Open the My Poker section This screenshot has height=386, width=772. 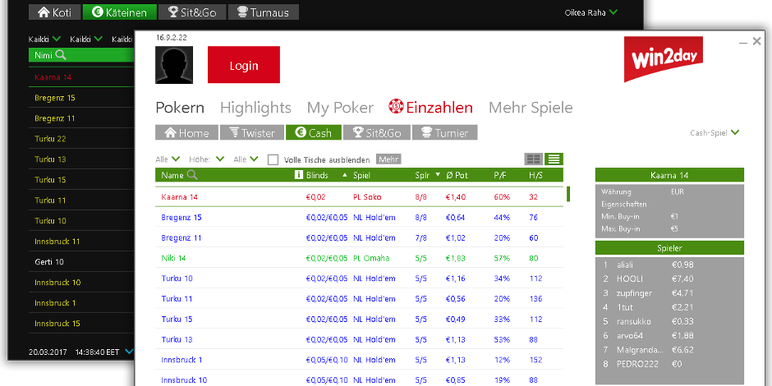(340, 108)
